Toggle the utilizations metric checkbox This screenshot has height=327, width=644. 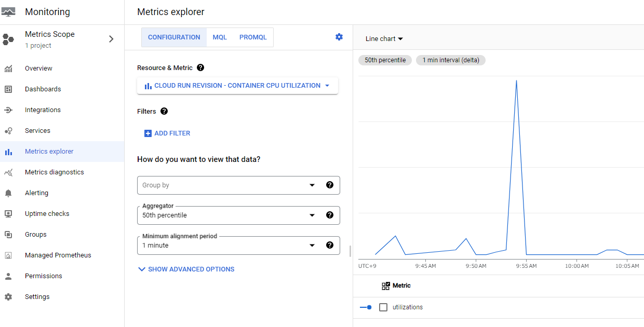click(x=383, y=307)
